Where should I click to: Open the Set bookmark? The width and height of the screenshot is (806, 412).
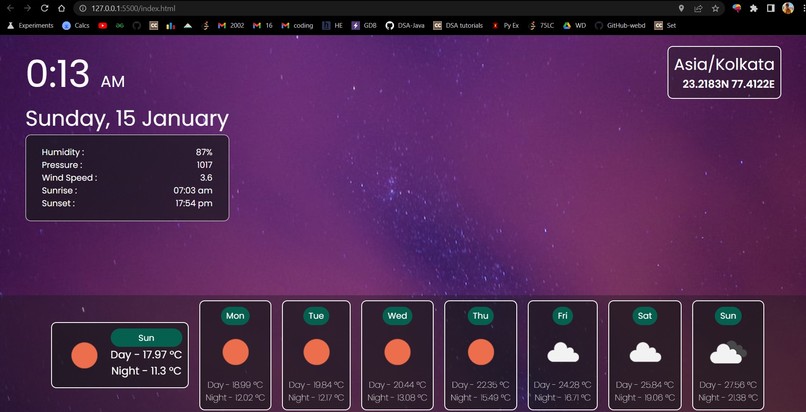[665, 25]
